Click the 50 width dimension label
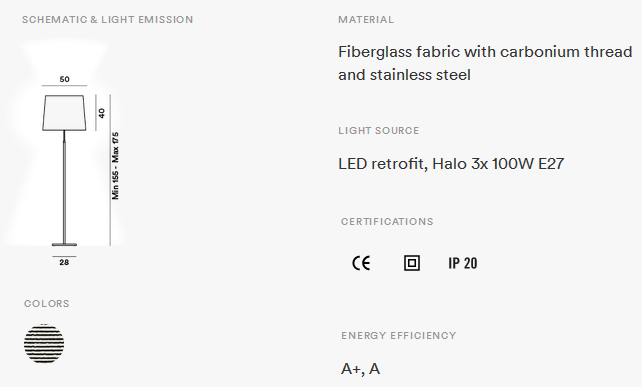The width and height of the screenshot is (642, 387). point(65,79)
